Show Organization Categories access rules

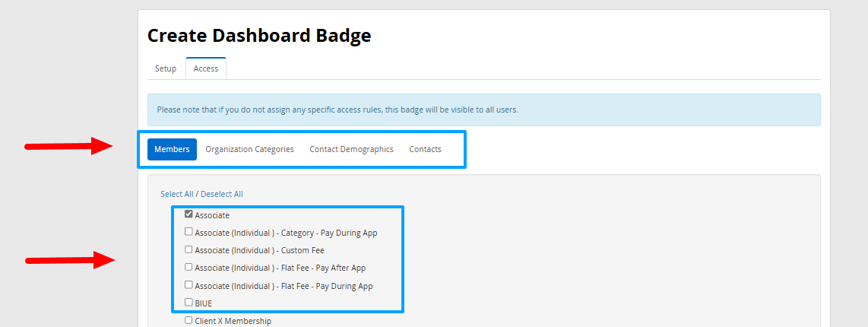click(x=249, y=149)
